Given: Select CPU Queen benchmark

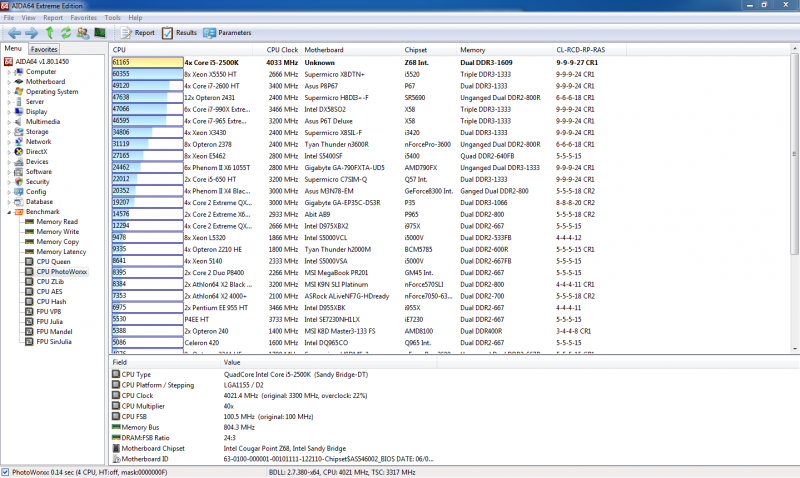Looking at the screenshot, I should coord(53,262).
